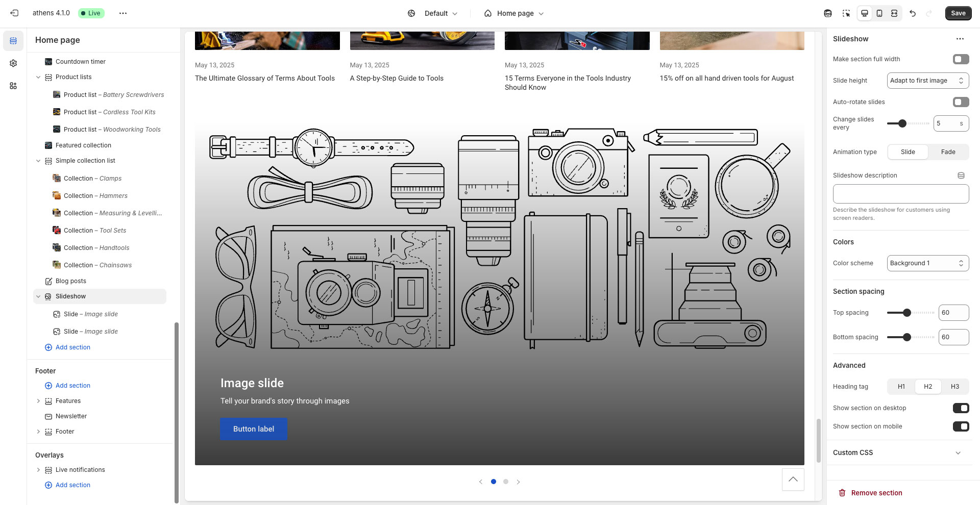Viewport: 980px width, 505px height.
Task: Click the blue Button label in the slide
Action: pyautogui.click(x=254, y=429)
